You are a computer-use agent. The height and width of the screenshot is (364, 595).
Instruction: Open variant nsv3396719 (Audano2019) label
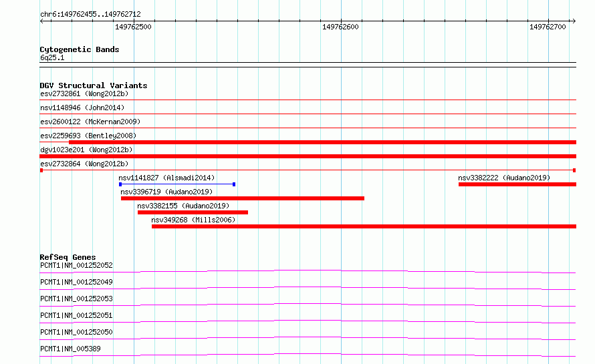(166, 192)
